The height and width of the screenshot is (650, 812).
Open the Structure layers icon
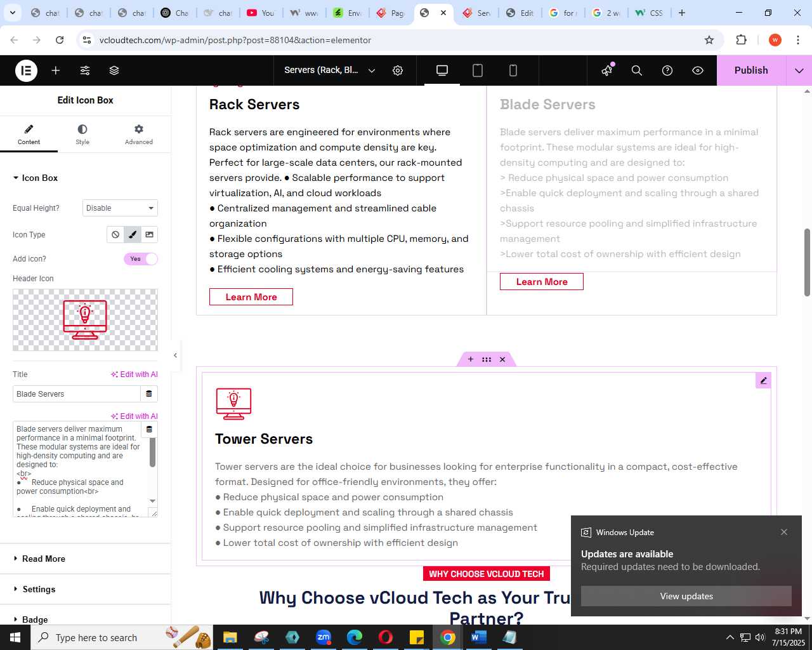pos(114,70)
